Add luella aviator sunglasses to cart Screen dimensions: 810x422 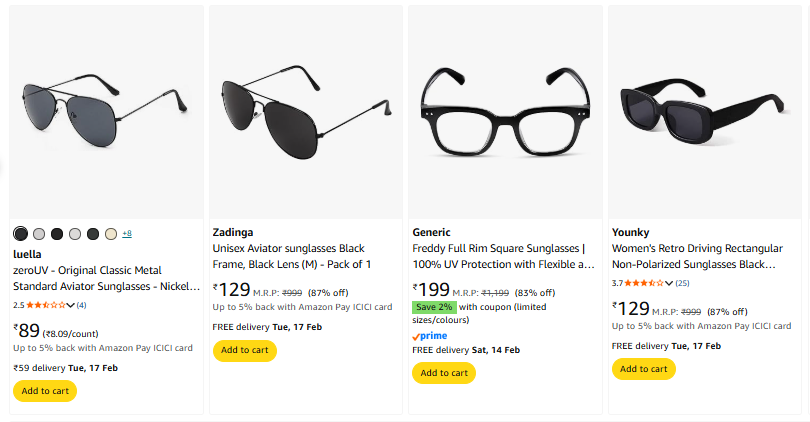tap(45, 391)
